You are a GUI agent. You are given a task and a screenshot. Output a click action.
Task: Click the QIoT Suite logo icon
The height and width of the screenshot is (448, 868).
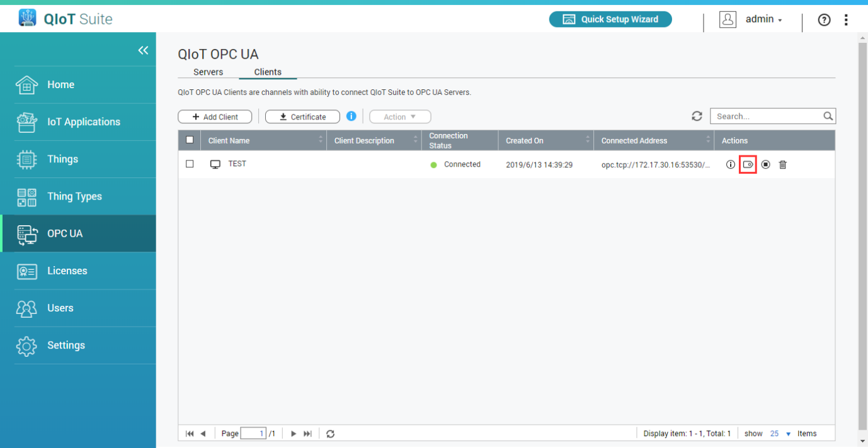pyautogui.click(x=27, y=18)
